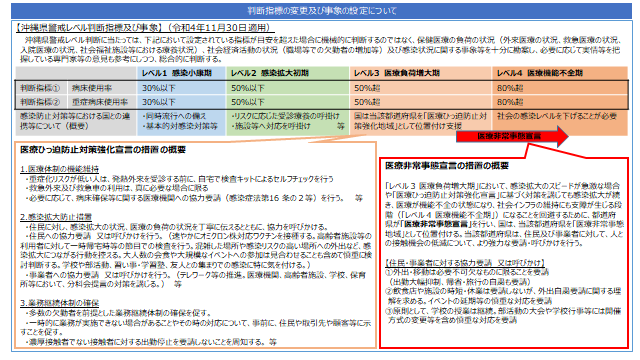
Task: Select heading '【沖縄県警戒レベル判断指標及び事象】'
Action: click(90, 27)
